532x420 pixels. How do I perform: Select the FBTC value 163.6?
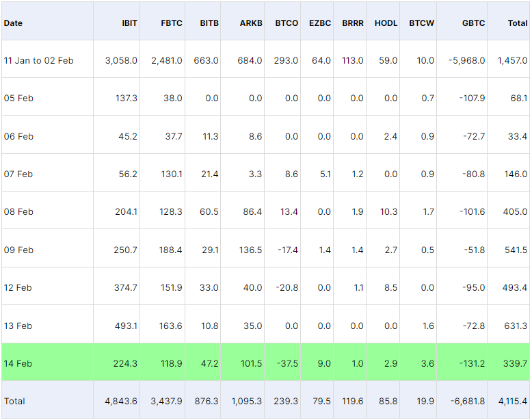(x=171, y=326)
